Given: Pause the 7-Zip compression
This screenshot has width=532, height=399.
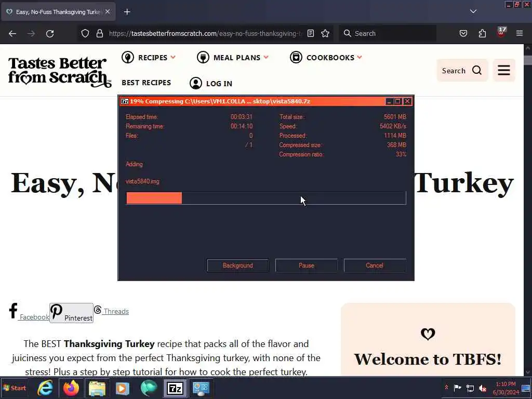Looking at the screenshot, I should click(x=307, y=265).
